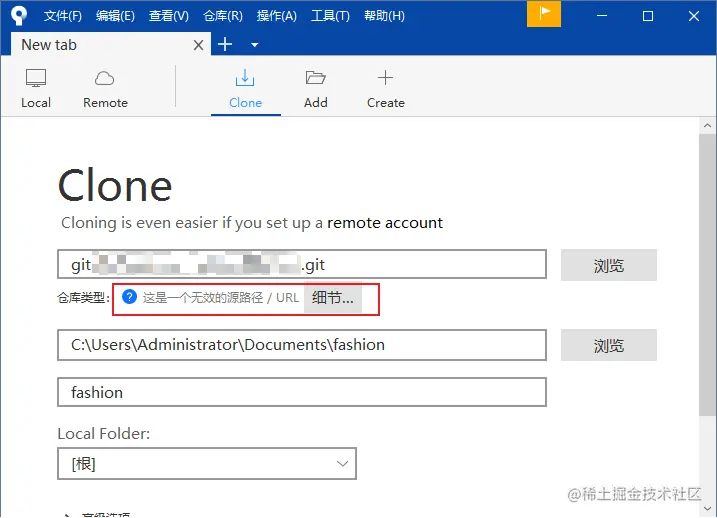Open the Local repositories view
This screenshot has width=717, height=518.
click(x=36, y=89)
